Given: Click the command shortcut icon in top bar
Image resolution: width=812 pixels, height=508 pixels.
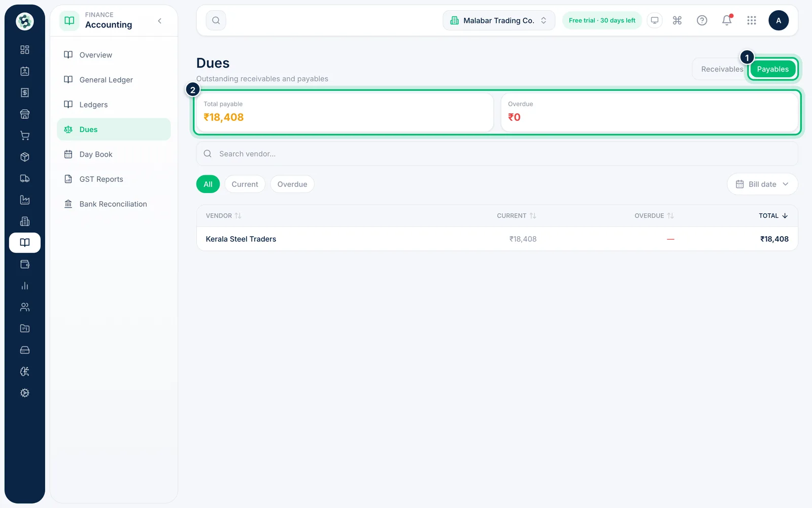Looking at the screenshot, I should 677,20.
